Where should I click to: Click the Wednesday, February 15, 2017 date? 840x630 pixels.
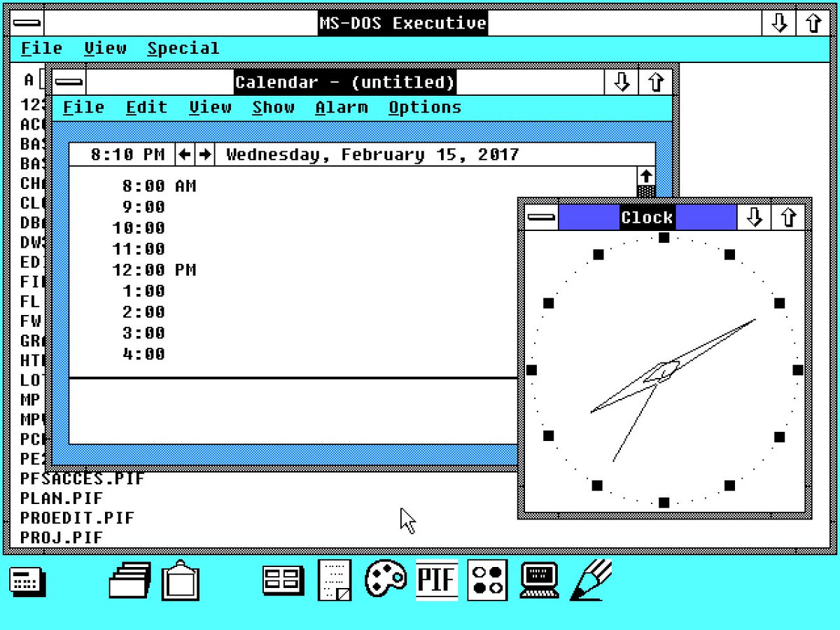tap(372, 155)
